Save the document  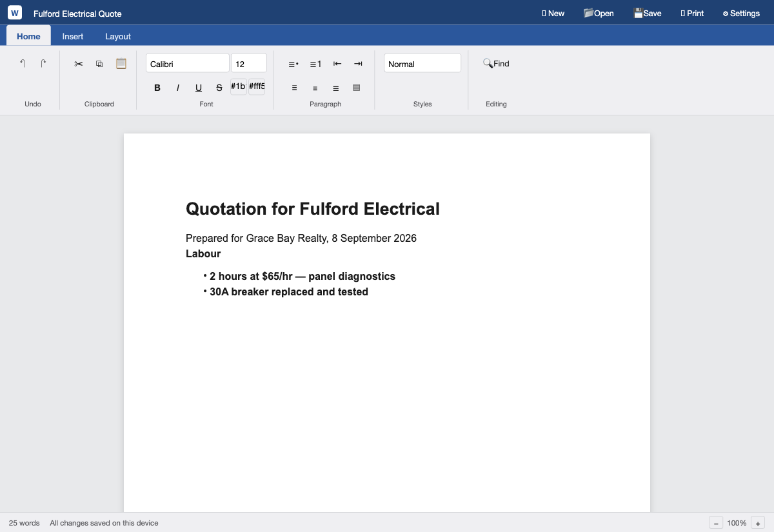pos(648,13)
